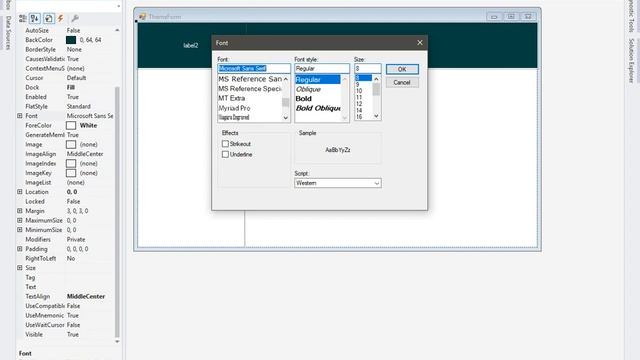
Task: Expand the Margin property node
Action: coord(20,211)
